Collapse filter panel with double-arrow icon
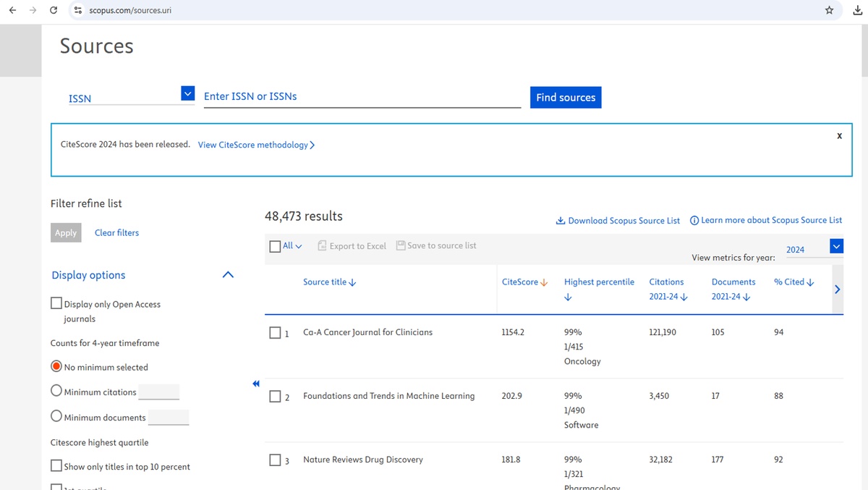 click(x=255, y=384)
